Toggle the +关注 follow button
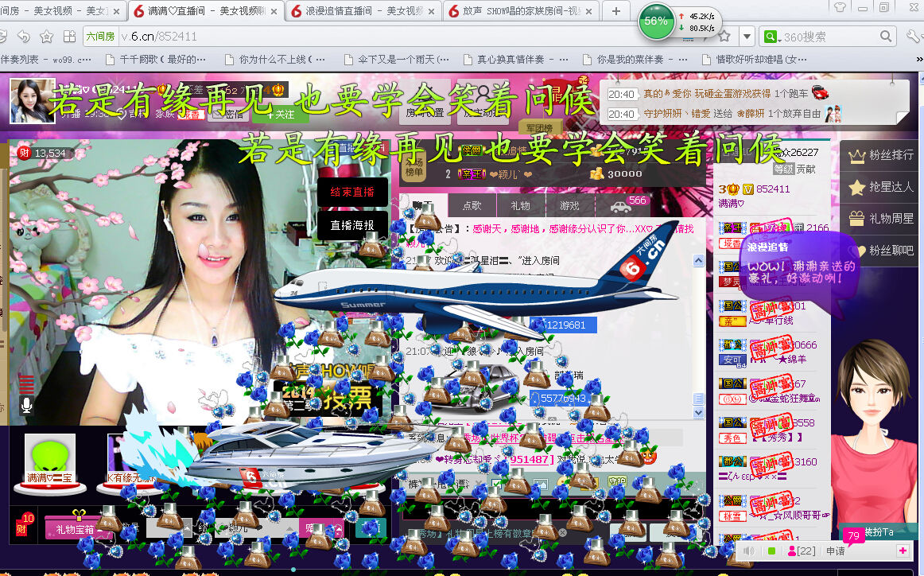The width and height of the screenshot is (924, 576). point(281,114)
